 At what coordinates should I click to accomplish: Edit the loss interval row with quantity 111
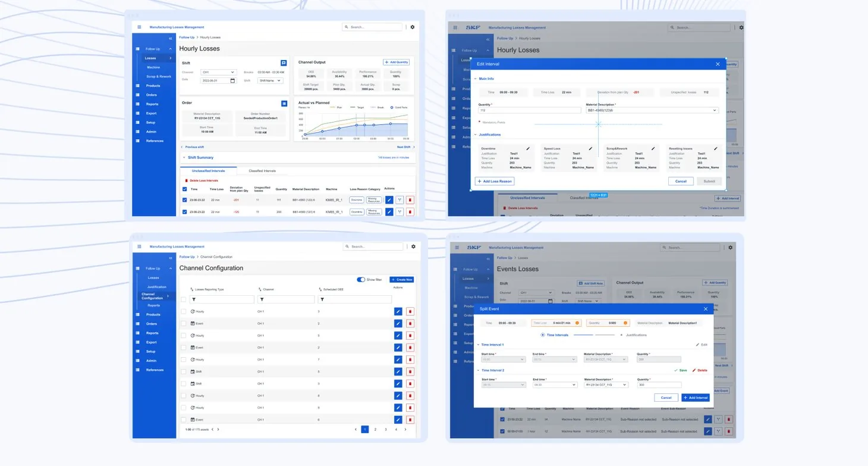click(x=389, y=200)
